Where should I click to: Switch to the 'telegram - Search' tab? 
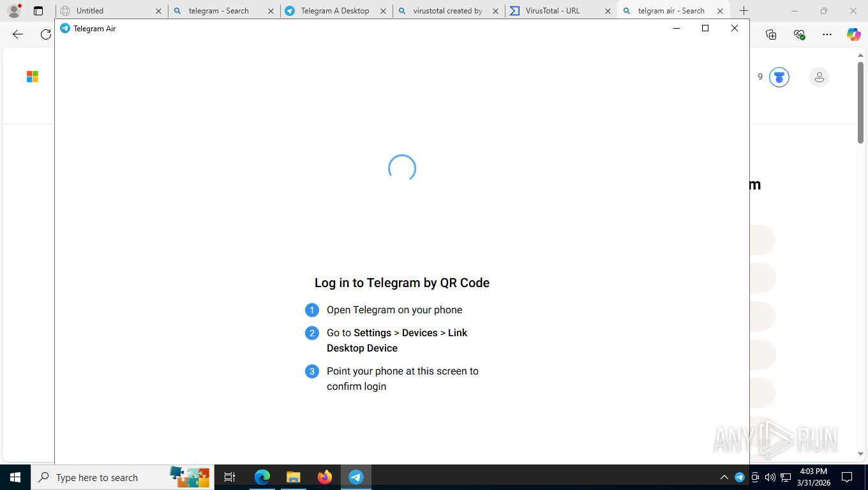pyautogui.click(x=224, y=11)
